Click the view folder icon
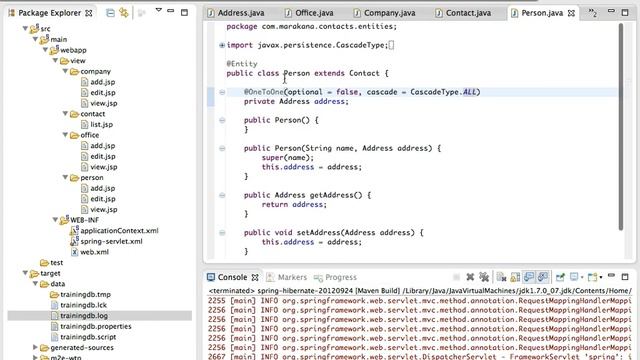640x360 pixels. pos(64,61)
